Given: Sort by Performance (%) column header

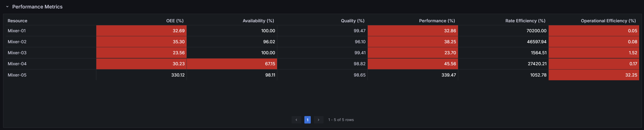Looking at the screenshot, I should [x=437, y=21].
